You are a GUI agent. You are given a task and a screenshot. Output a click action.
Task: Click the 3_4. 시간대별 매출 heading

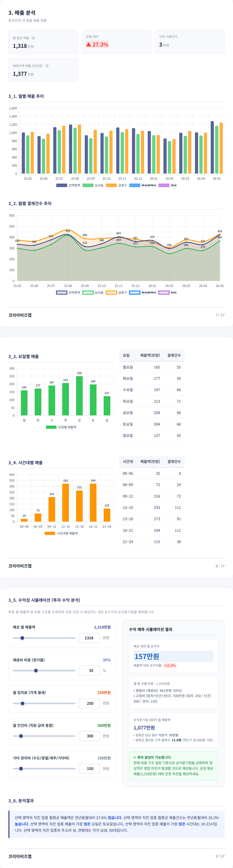pyautogui.click(x=26, y=463)
